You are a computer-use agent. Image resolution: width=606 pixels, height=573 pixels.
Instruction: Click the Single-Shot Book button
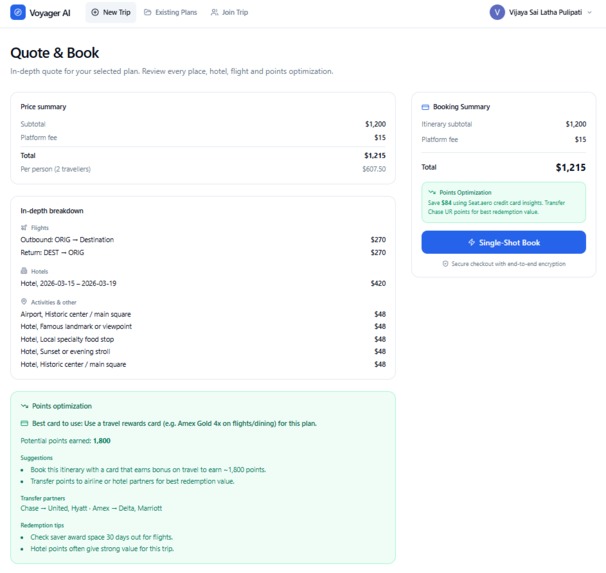tap(504, 242)
